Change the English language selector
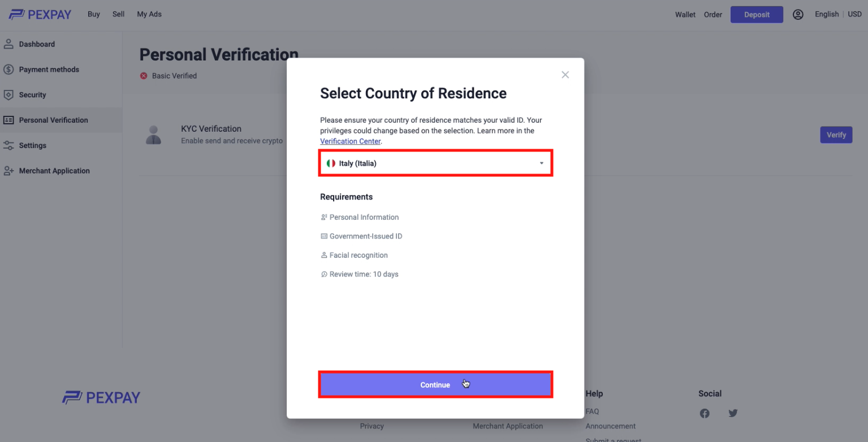 pyautogui.click(x=826, y=15)
